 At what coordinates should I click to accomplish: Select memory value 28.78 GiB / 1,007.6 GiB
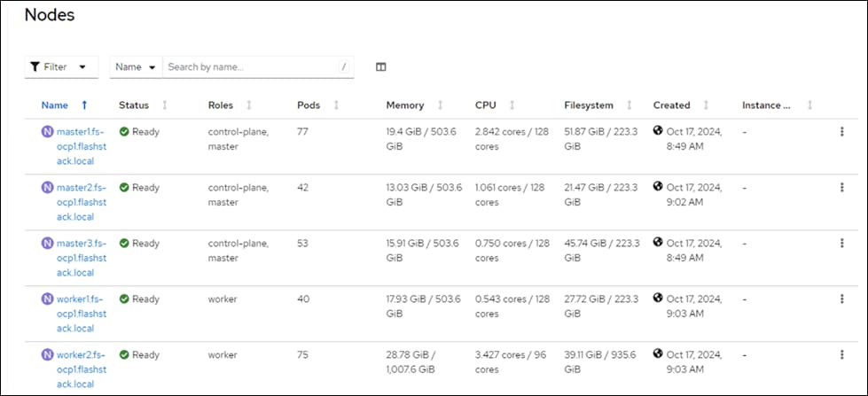point(412,363)
